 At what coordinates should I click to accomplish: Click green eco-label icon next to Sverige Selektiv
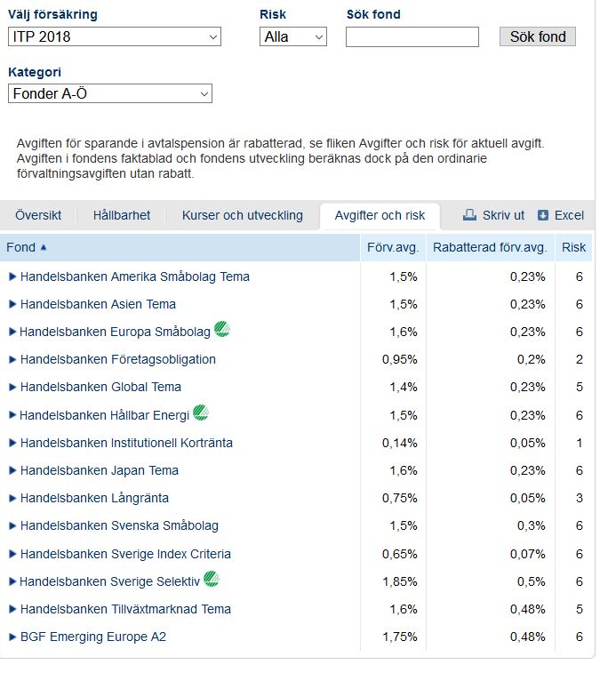click(x=212, y=580)
